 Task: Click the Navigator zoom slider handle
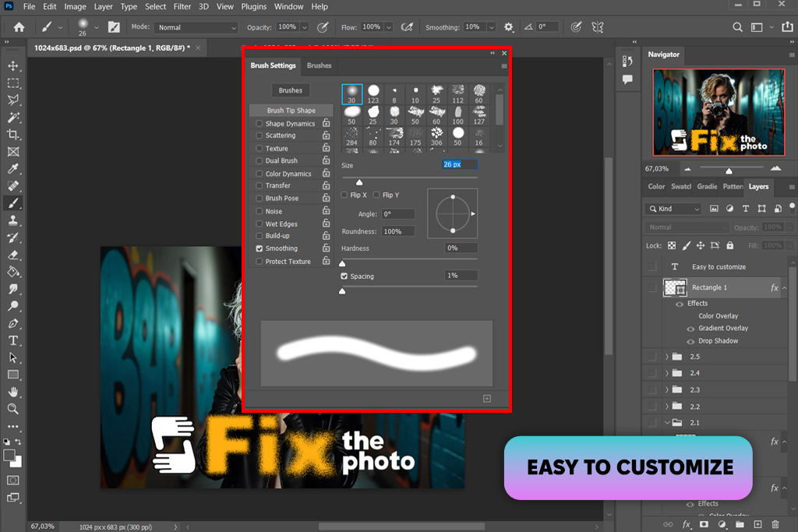[729, 171]
